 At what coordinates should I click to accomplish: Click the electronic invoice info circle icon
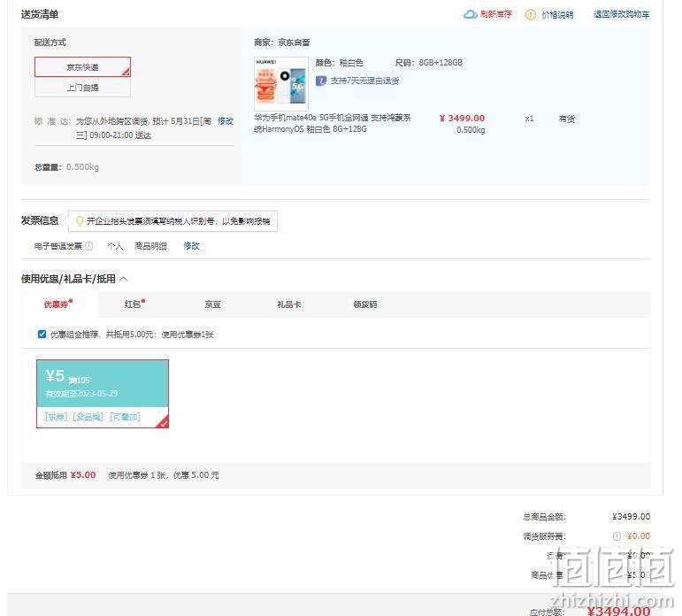[88, 246]
